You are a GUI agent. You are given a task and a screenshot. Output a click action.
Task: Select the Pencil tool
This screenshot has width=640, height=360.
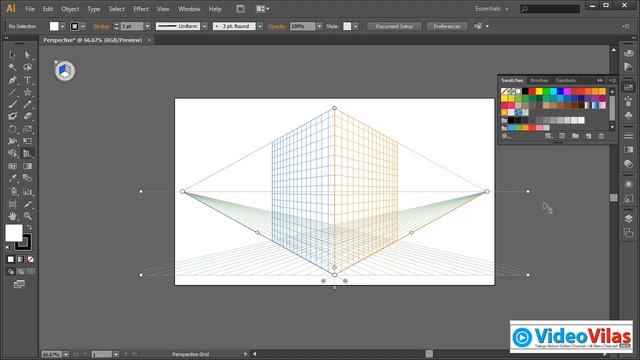27,104
